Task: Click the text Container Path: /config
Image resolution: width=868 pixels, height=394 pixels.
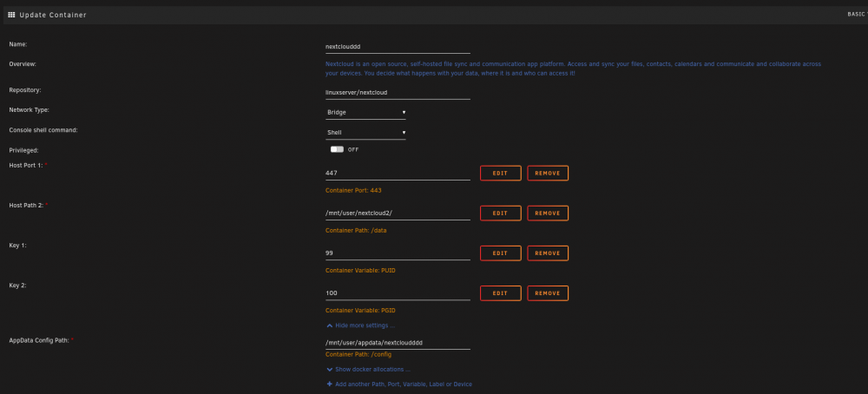Action: (x=358, y=354)
